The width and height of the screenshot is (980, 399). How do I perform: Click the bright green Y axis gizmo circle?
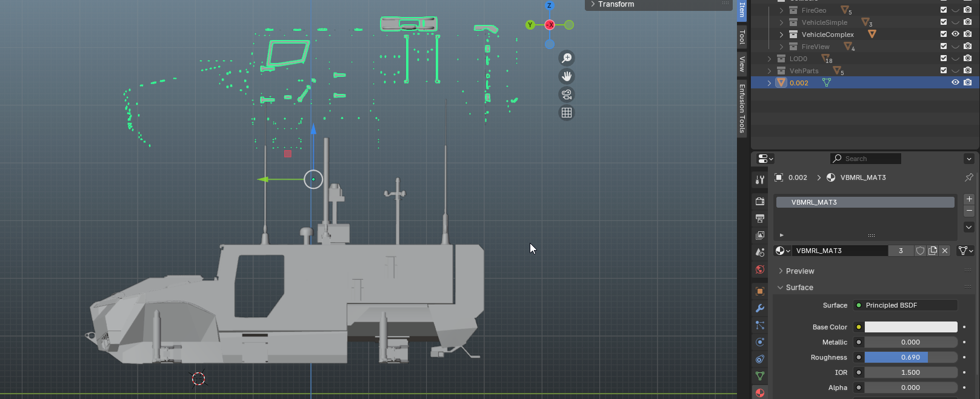(530, 25)
